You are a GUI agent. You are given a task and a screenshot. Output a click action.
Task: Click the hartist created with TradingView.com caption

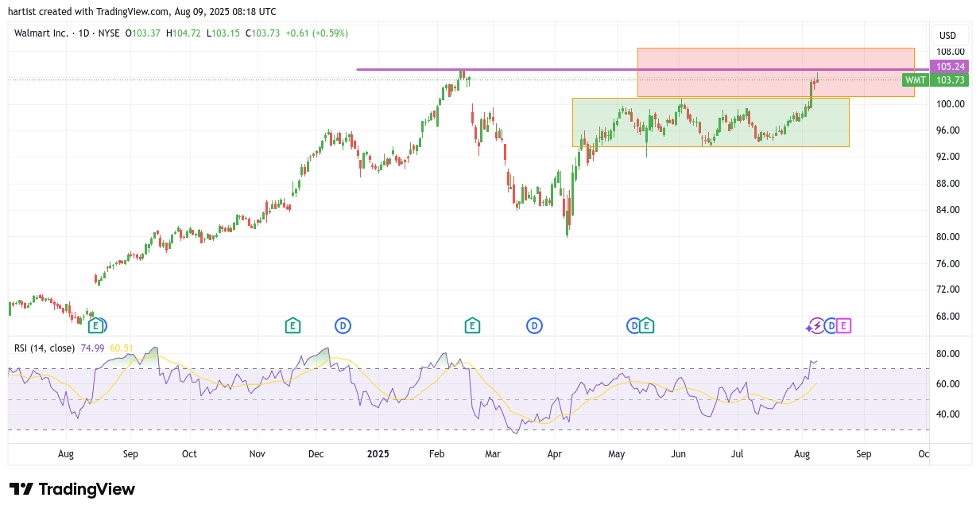tap(142, 11)
